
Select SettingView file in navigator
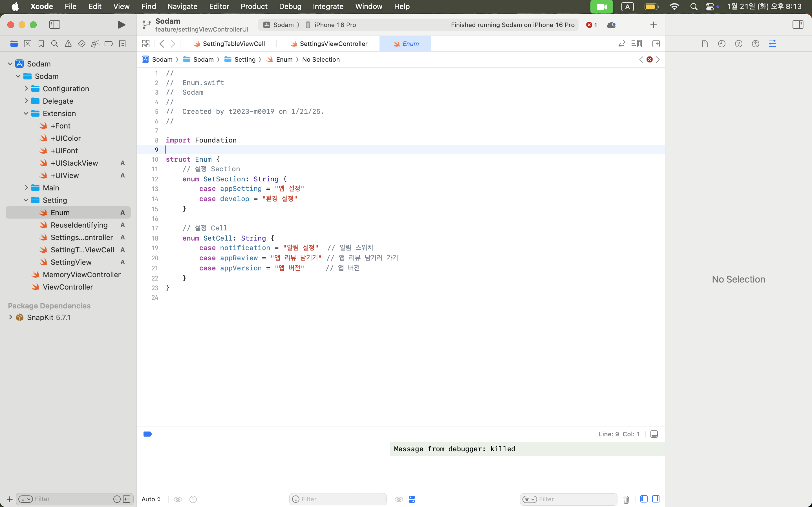pos(71,262)
